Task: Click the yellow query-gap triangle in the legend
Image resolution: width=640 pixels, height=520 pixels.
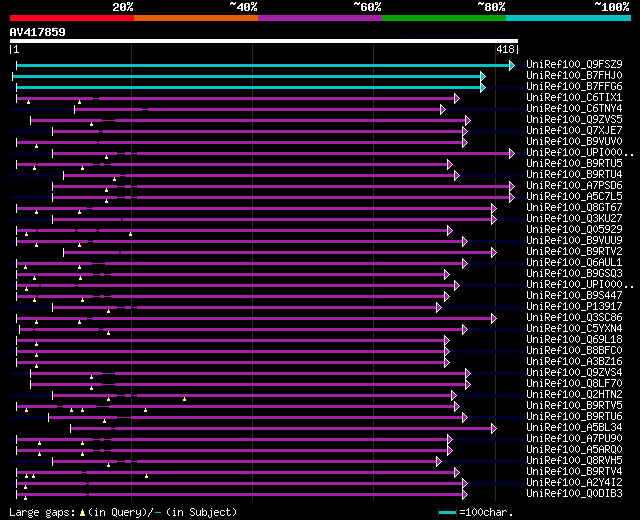Action: coord(82,513)
